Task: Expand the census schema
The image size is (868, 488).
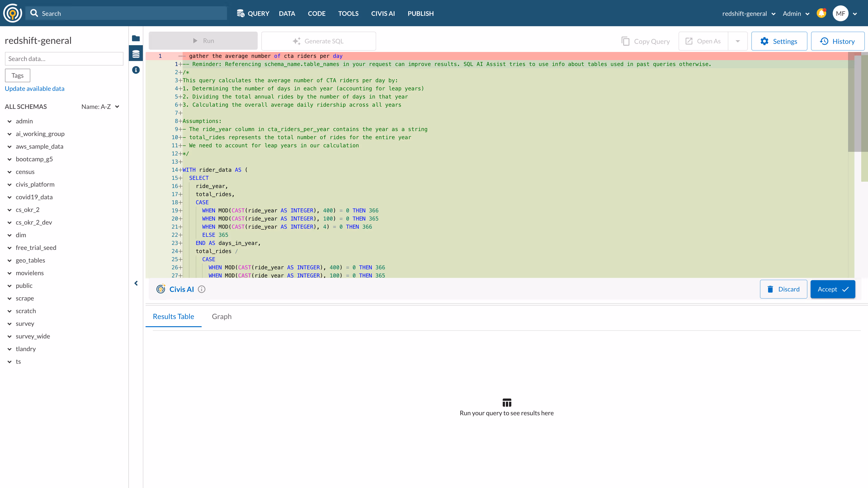Action: 9,172
